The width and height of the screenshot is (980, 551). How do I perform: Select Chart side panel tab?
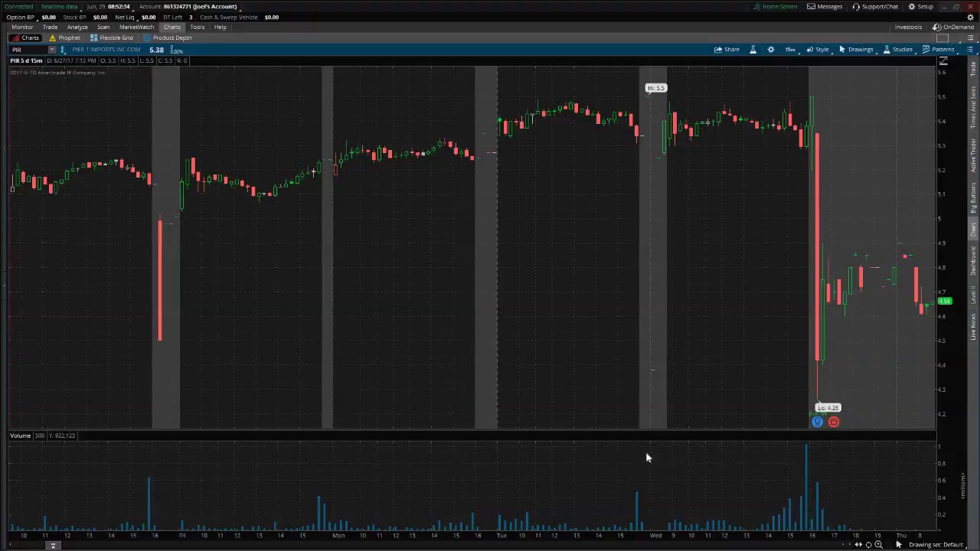pyautogui.click(x=974, y=230)
